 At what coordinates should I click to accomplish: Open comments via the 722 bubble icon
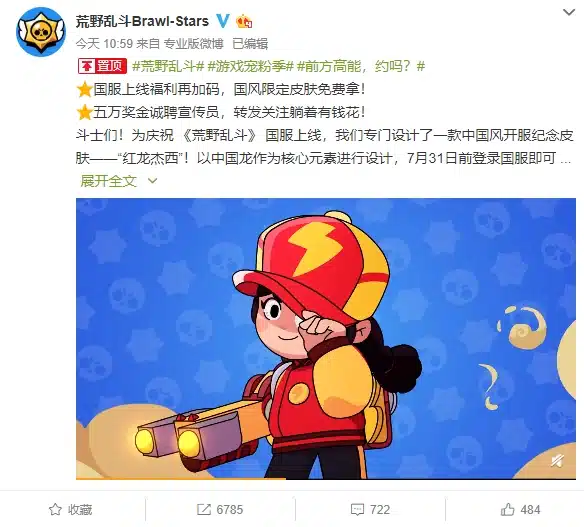[x=357, y=509]
